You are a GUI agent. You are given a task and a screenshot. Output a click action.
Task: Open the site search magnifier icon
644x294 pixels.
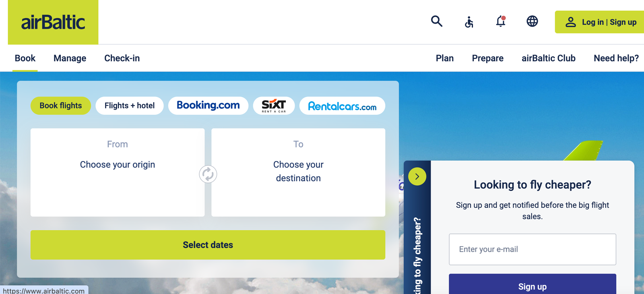(x=437, y=21)
